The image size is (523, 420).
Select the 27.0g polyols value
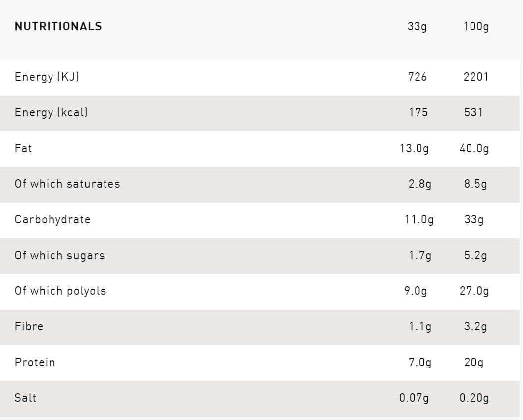pos(474,291)
